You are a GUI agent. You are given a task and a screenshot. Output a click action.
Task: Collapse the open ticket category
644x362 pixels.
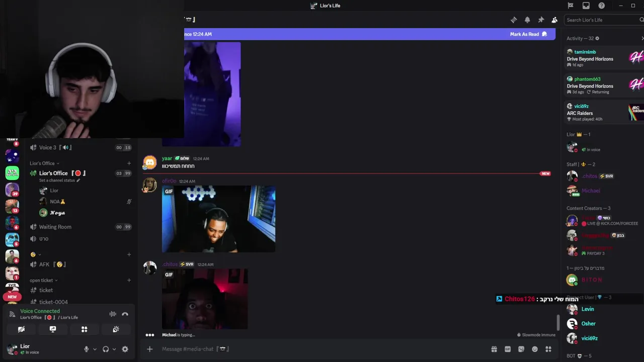click(x=43, y=280)
